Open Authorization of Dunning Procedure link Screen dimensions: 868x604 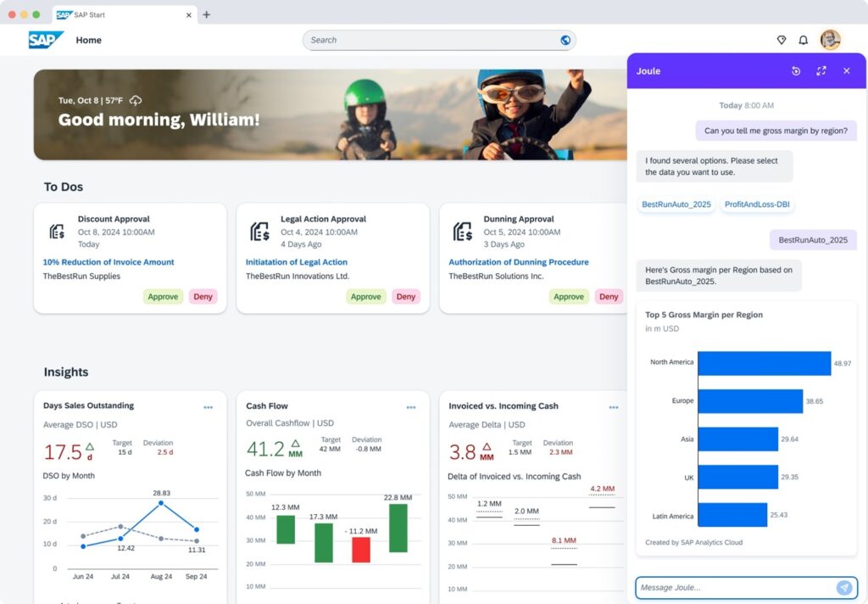point(519,262)
